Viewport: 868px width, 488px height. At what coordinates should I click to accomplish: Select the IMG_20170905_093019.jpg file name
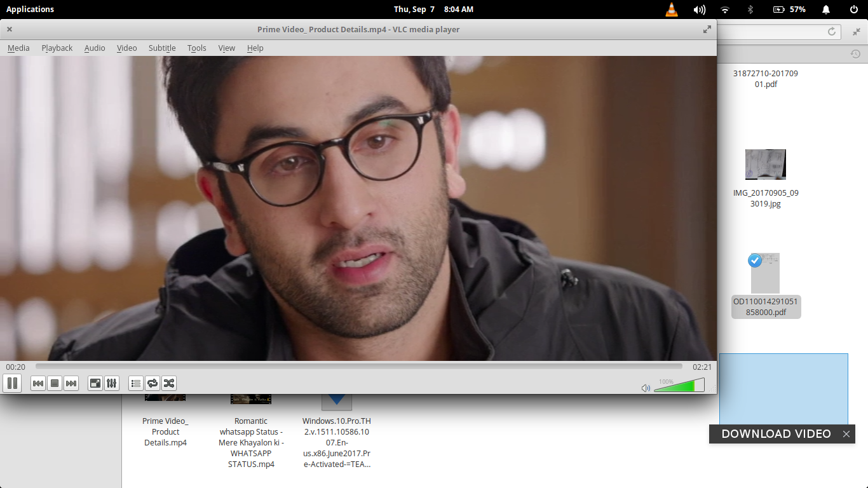tap(766, 198)
